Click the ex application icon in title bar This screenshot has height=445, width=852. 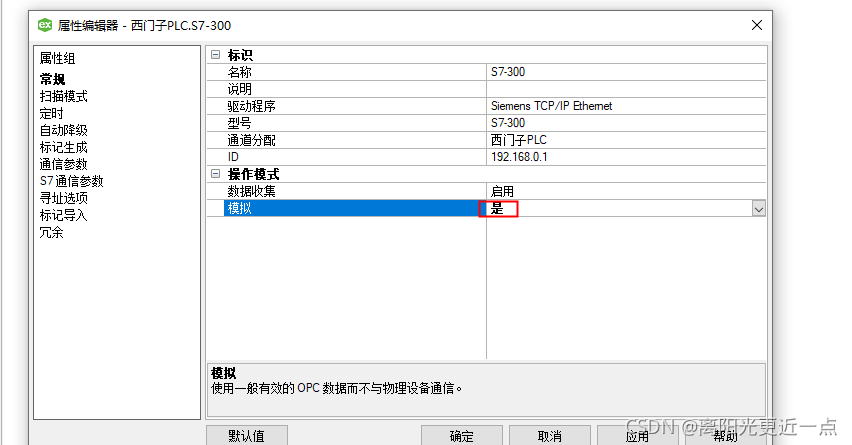tap(45, 25)
